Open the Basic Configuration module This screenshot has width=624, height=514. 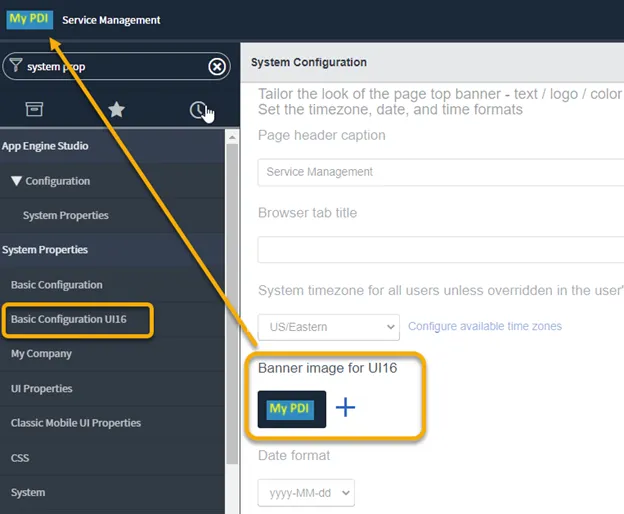[x=57, y=285]
